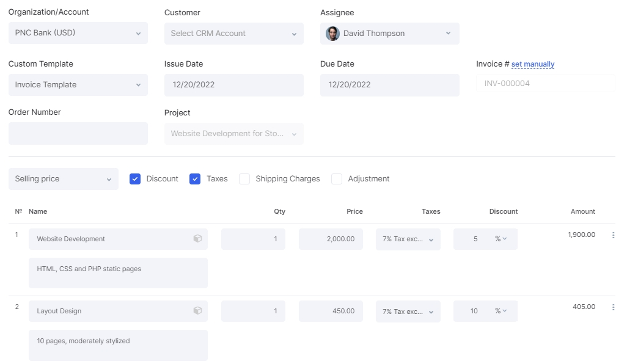Click the product cube icon in Layout Design row
Viewport: 627px width, 364px height.
click(197, 311)
